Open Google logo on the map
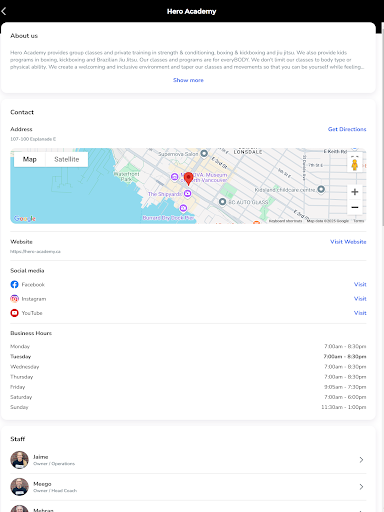 [25, 218]
